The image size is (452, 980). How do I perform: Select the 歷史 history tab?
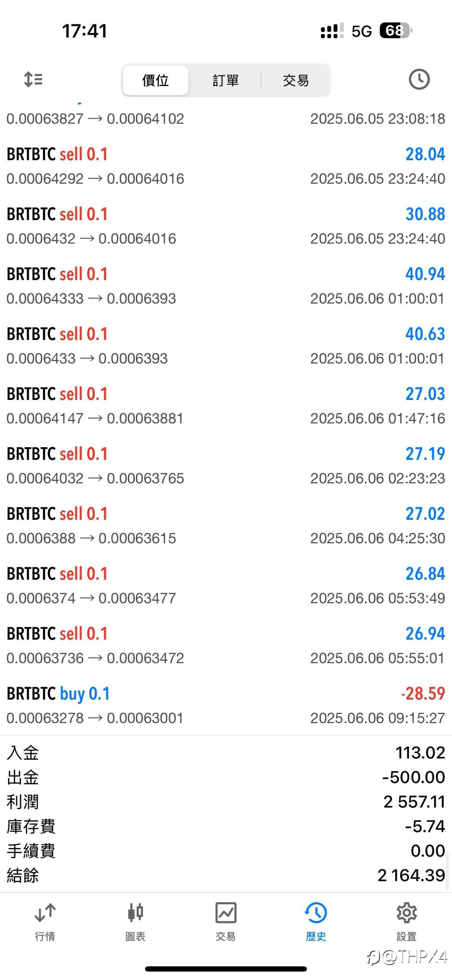tap(316, 922)
